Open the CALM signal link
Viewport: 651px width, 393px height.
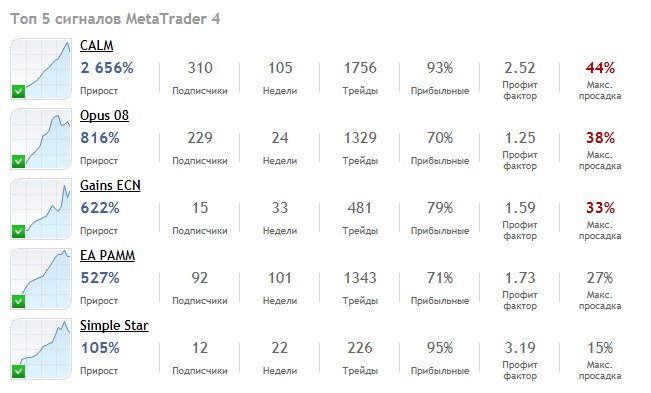pyautogui.click(x=96, y=45)
